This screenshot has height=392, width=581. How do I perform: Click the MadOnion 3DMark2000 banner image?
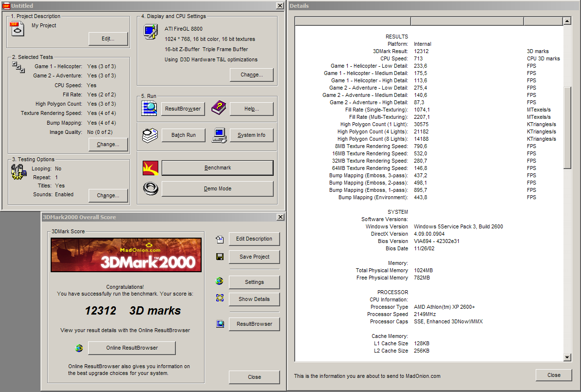tap(126, 255)
